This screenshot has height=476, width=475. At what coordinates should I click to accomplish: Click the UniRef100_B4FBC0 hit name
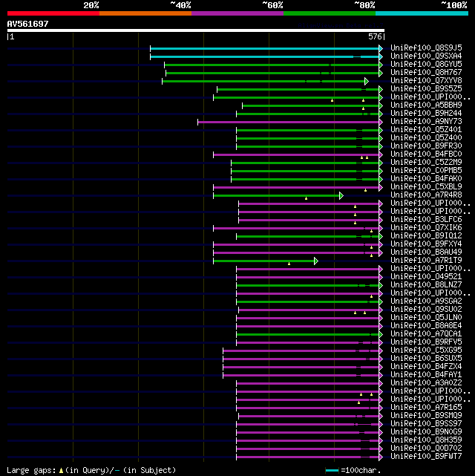click(426, 154)
